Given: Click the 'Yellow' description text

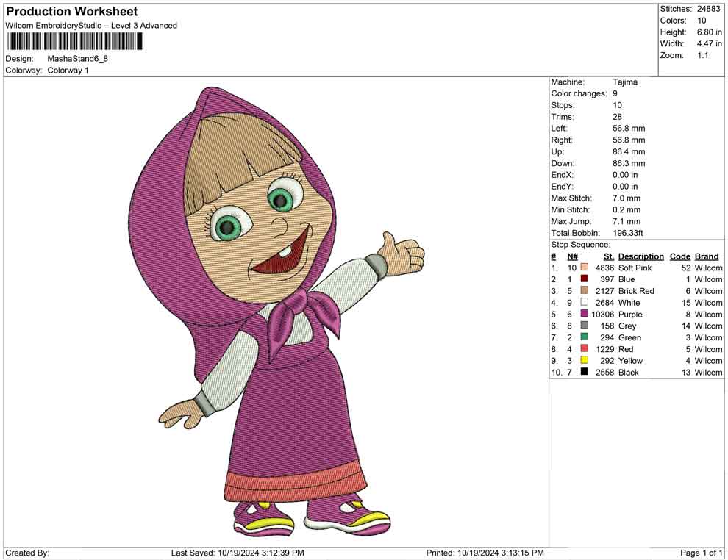Looking at the screenshot, I should pyautogui.click(x=630, y=361).
